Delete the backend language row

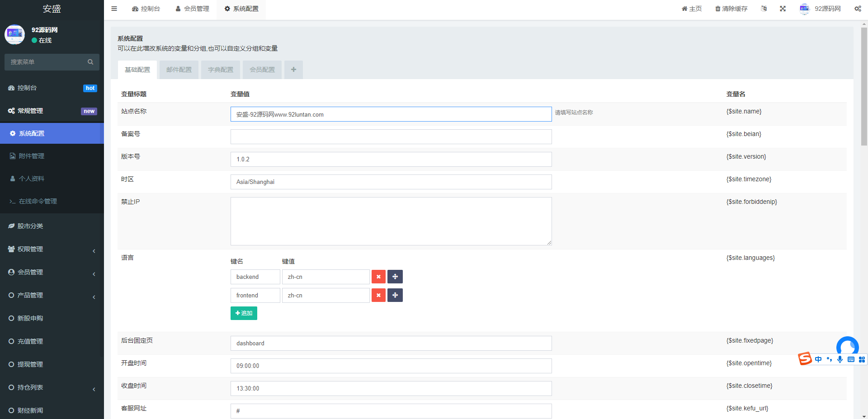378,277
